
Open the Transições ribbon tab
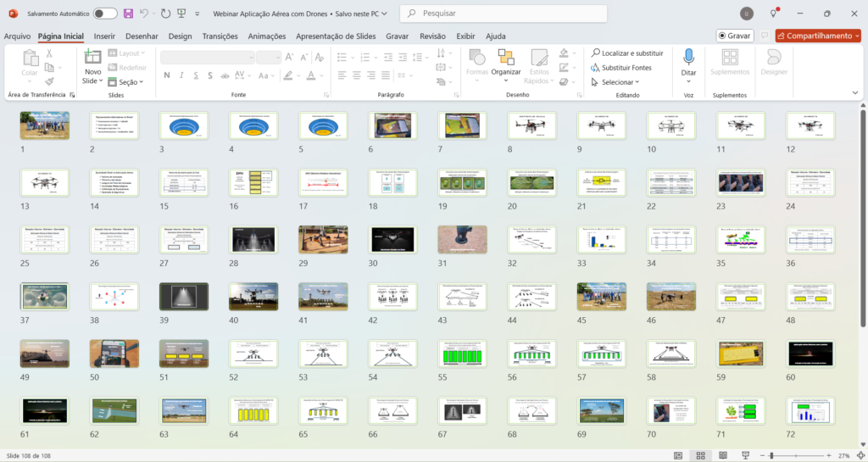[x=220, y=36]
